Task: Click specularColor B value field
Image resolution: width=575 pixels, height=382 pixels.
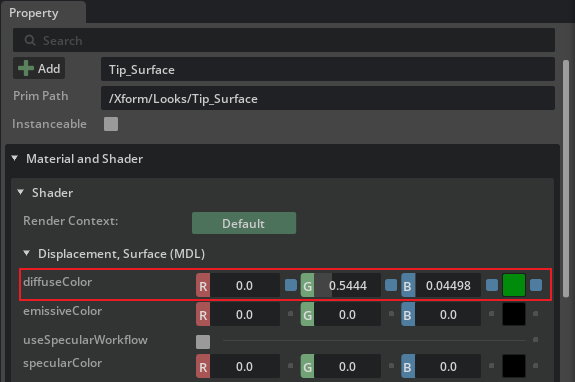Action: coord(448,366)
